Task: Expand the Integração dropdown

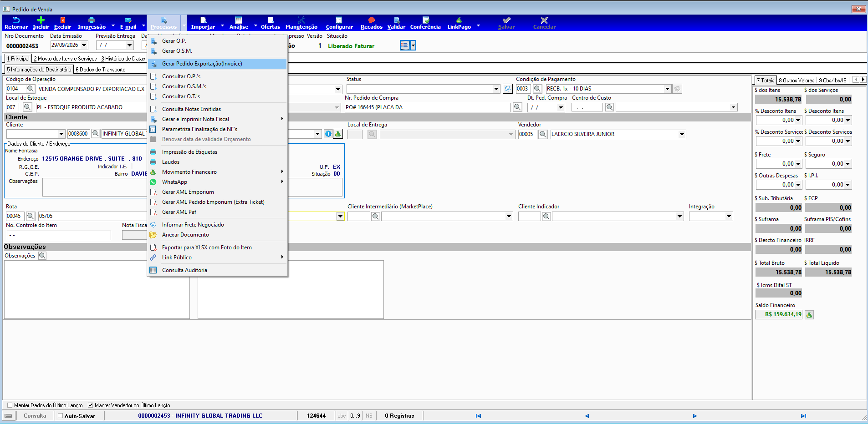Action: point(729,217)
